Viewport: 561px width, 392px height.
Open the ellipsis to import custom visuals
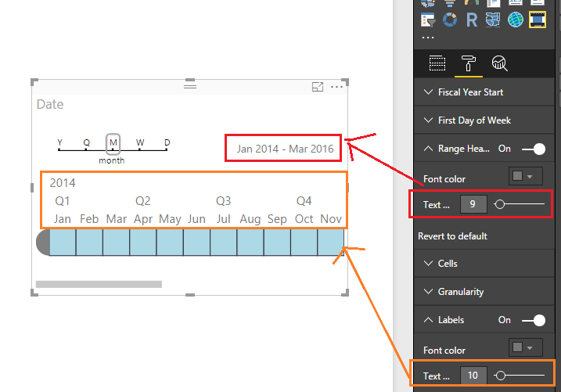(x=428, y=38)
